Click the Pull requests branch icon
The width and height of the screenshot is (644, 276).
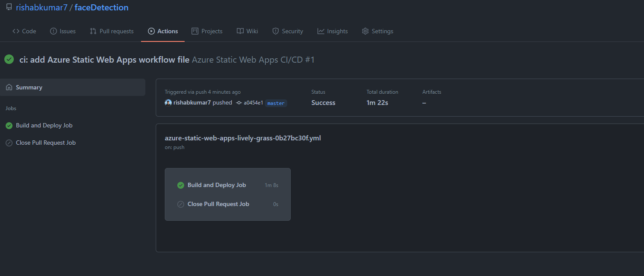click(x=93, y=31)
